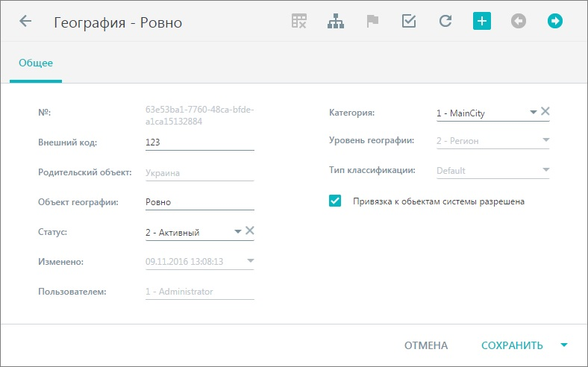The height and width of the screenshot is (367, 588).
Task: Click the checkmark box toolbar icon
Action: [409, 21]
